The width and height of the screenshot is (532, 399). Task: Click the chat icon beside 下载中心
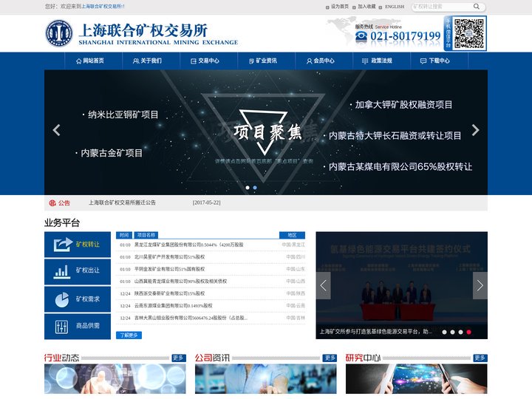[x=423, y=61]
